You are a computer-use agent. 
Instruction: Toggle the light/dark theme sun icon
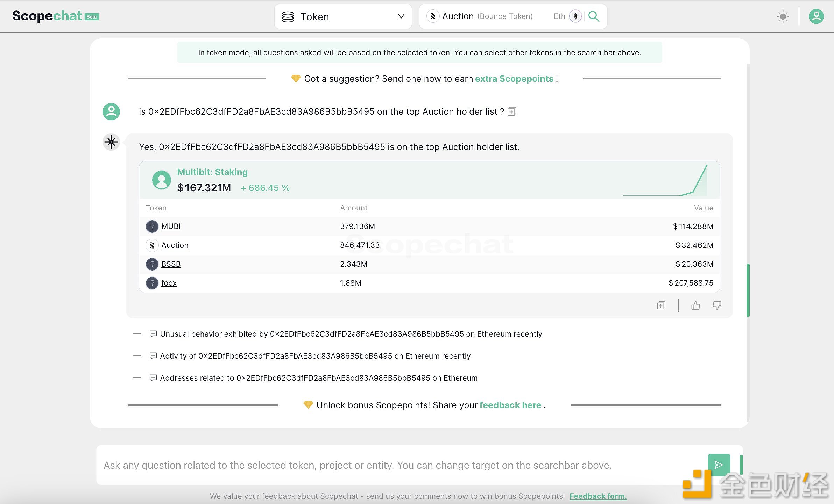[783, 16]
